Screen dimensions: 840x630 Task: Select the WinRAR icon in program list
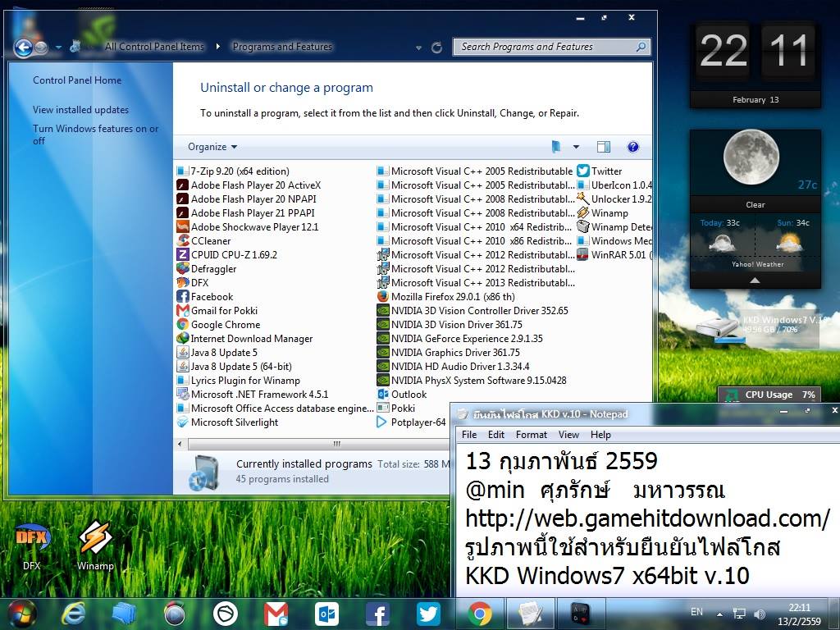(x=583, y=254)
